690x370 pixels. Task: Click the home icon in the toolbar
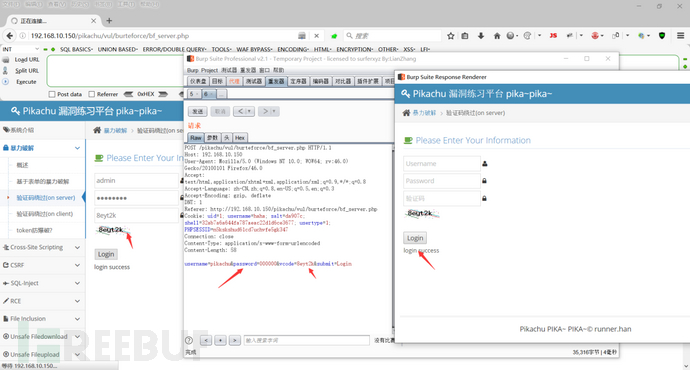pyautogui.click(x=497, y=36)
